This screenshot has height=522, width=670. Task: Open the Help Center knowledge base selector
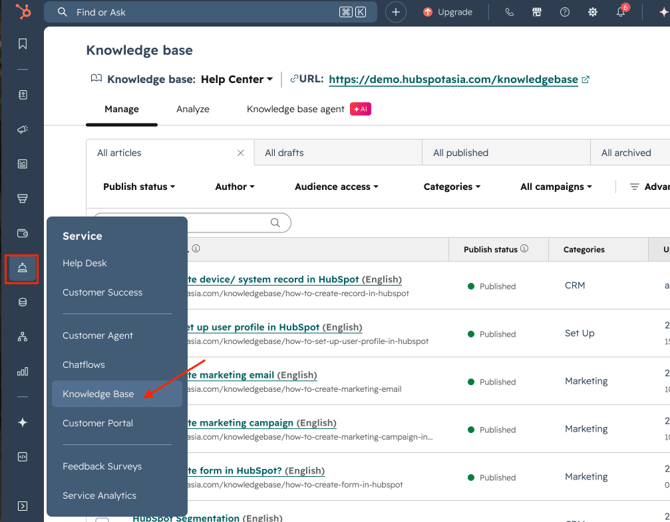pyautogui.click(x=237, y=79)
